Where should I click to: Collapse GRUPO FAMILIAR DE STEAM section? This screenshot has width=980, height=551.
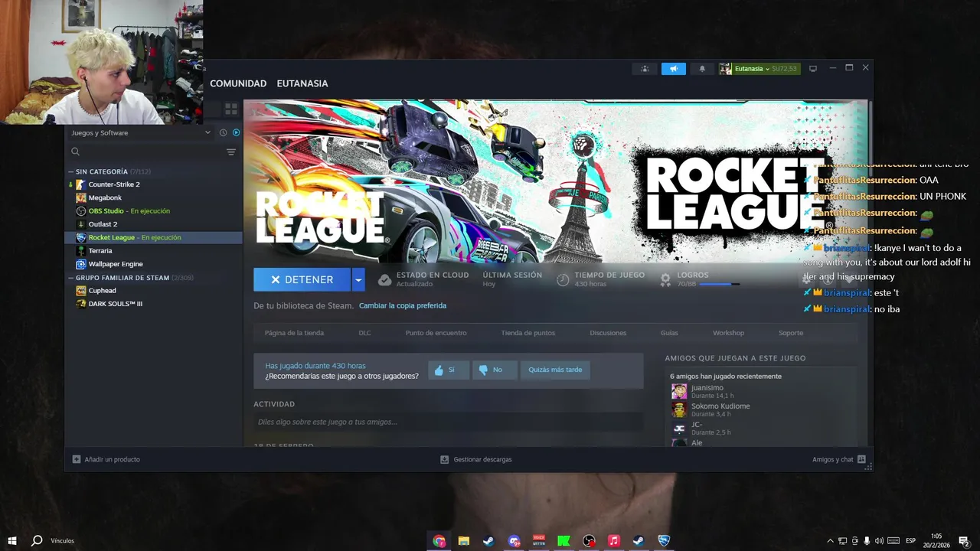click(x=70, y=278)
